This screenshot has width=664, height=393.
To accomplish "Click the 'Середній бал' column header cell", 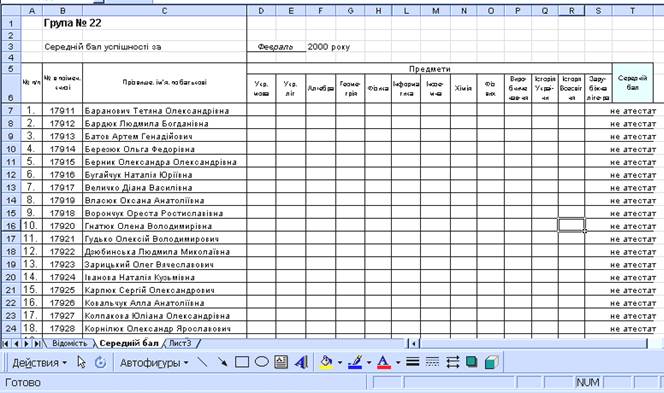I will tap(633, 83).
